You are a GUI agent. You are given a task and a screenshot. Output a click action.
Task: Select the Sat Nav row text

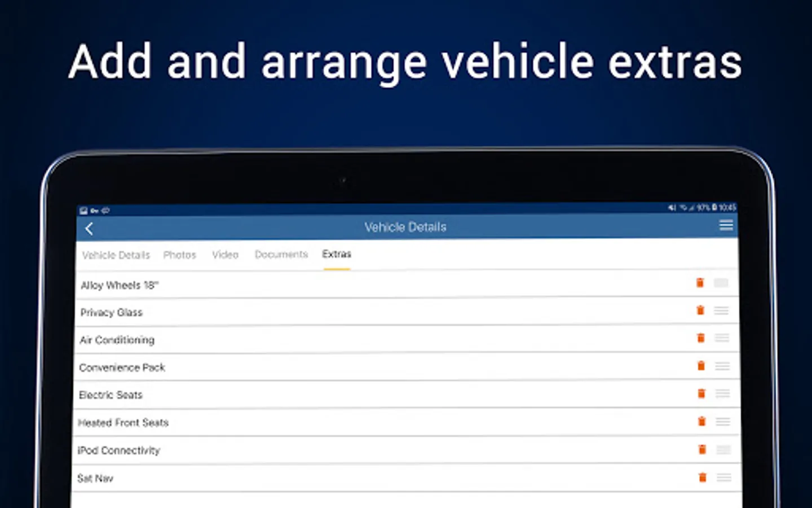pos(95,478)
